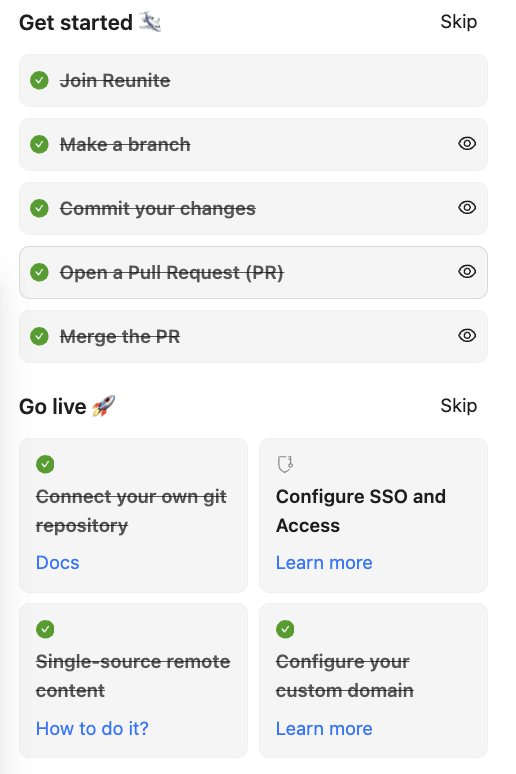Image resolution: width=516 pixels, height=774 pixels.
Task: Click the green checkmark beside Join Reunite
Action: point(39,80)
